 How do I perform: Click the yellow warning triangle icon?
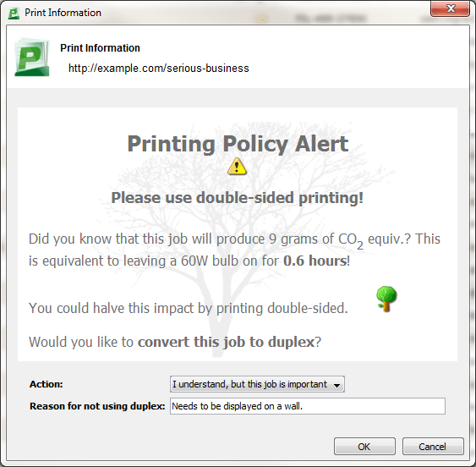click(x=237, y=166)
